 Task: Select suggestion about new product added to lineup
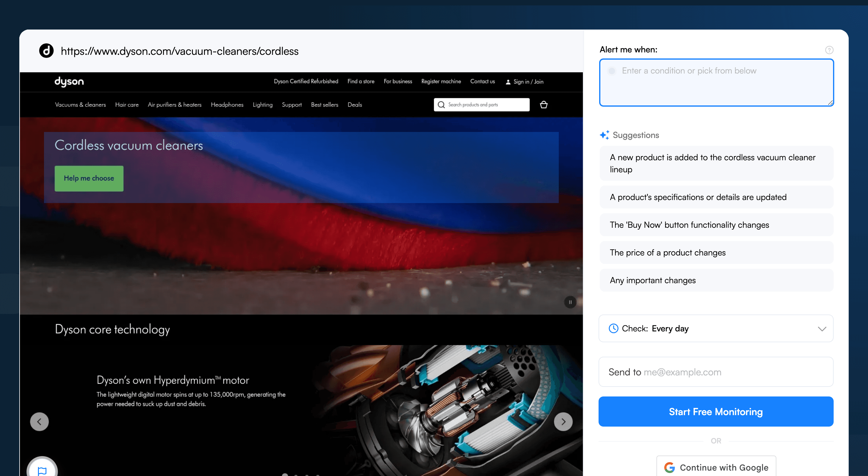(716, 163)
